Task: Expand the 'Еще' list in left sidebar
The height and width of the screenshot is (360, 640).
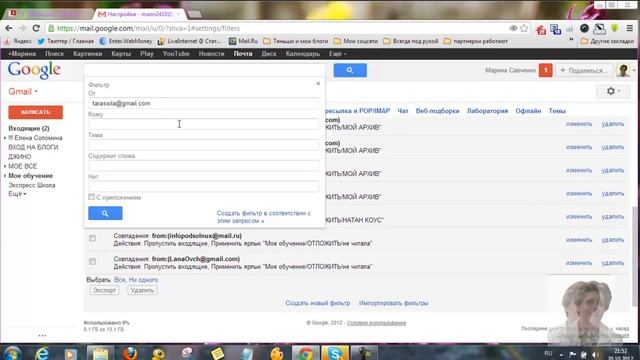Action: tap(17, 194)
